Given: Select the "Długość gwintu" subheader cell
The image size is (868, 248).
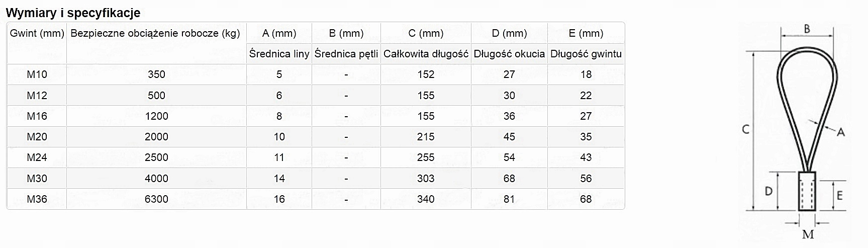Looking at the screenshot, I should point(586,54).
